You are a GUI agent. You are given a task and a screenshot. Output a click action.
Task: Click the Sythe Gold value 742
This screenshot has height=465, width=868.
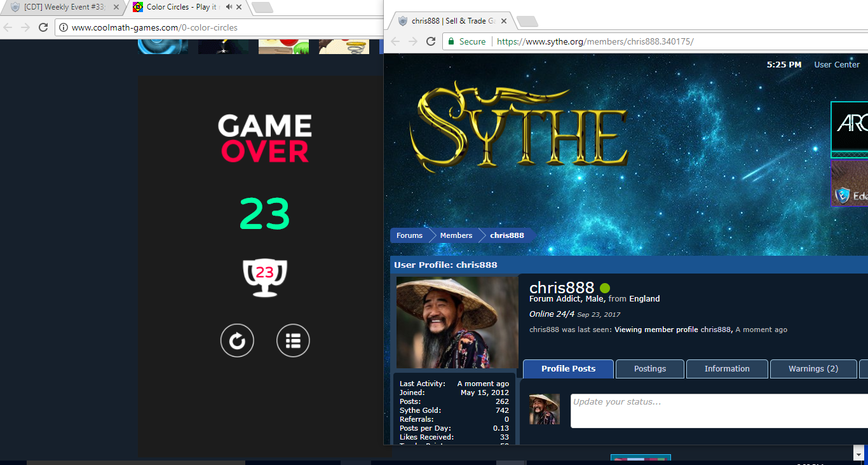click(502, 411)
